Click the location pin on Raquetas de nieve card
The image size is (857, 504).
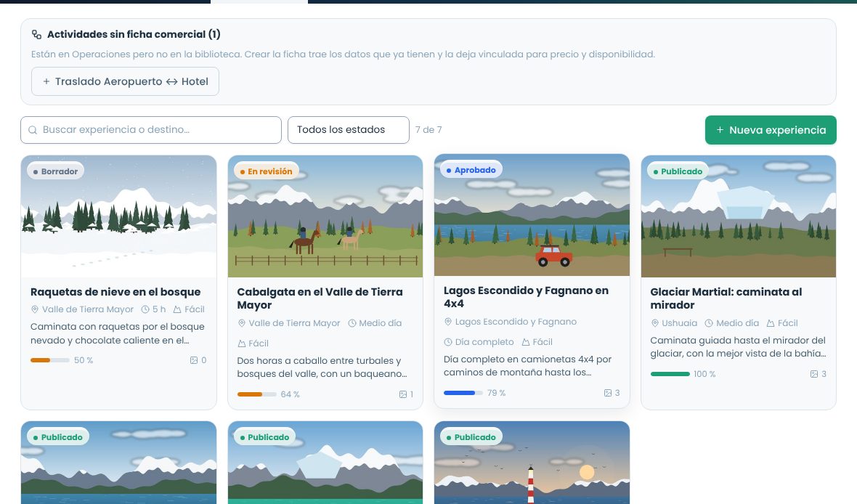[x=35, y=309]
